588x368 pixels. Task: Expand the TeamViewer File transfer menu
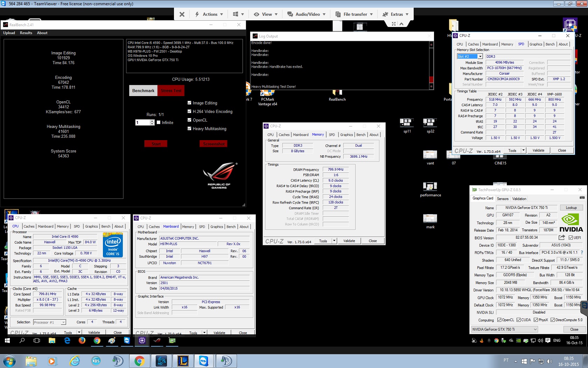tap(354, 14)
